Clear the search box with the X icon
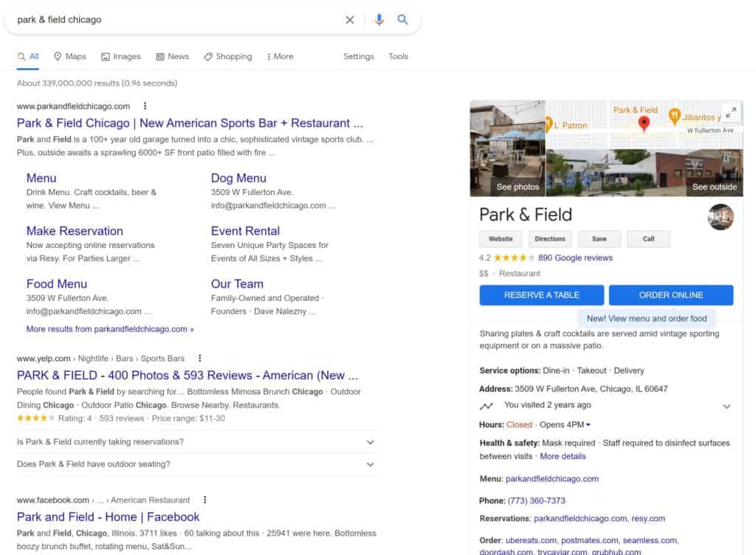756x555 pixels. pyautogui.click(x=350, y=20)
